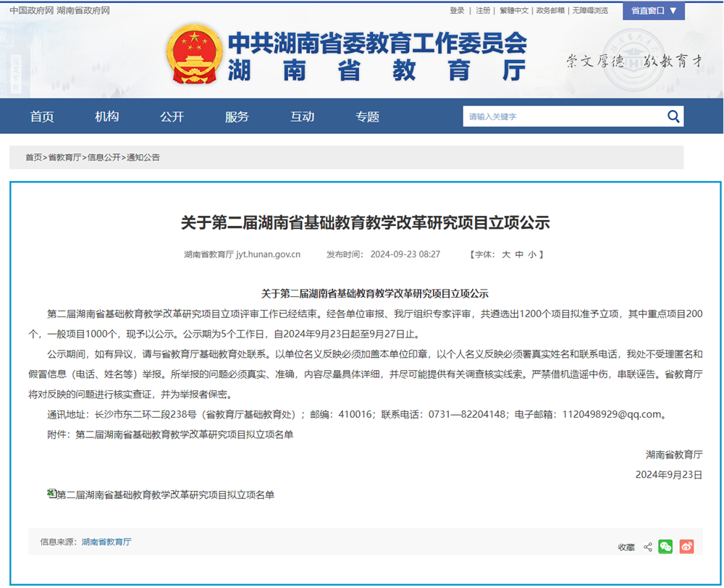Click the Excel attachment file icon
724x588 pixels.
click(x=51, y=493)
